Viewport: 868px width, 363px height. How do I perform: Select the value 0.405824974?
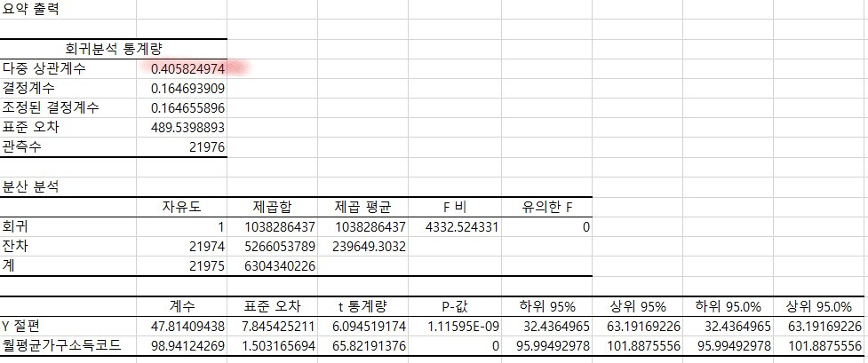click(x=187, y=68)
